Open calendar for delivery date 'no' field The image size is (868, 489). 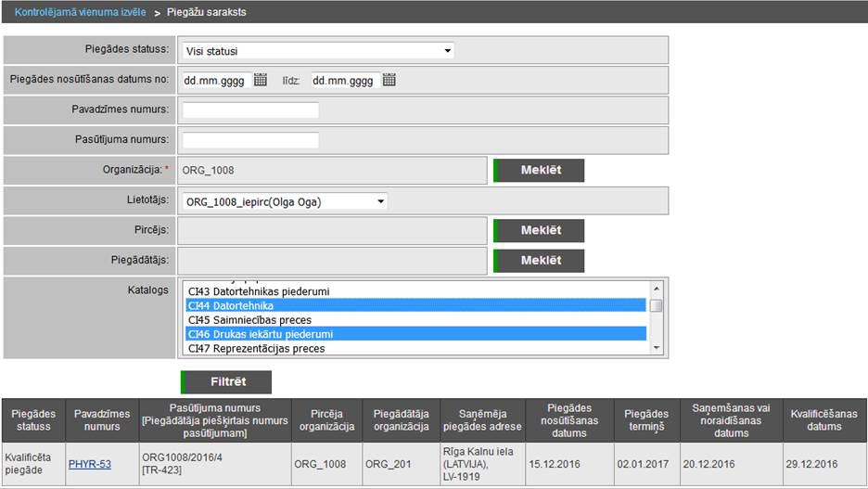[261, 80]
